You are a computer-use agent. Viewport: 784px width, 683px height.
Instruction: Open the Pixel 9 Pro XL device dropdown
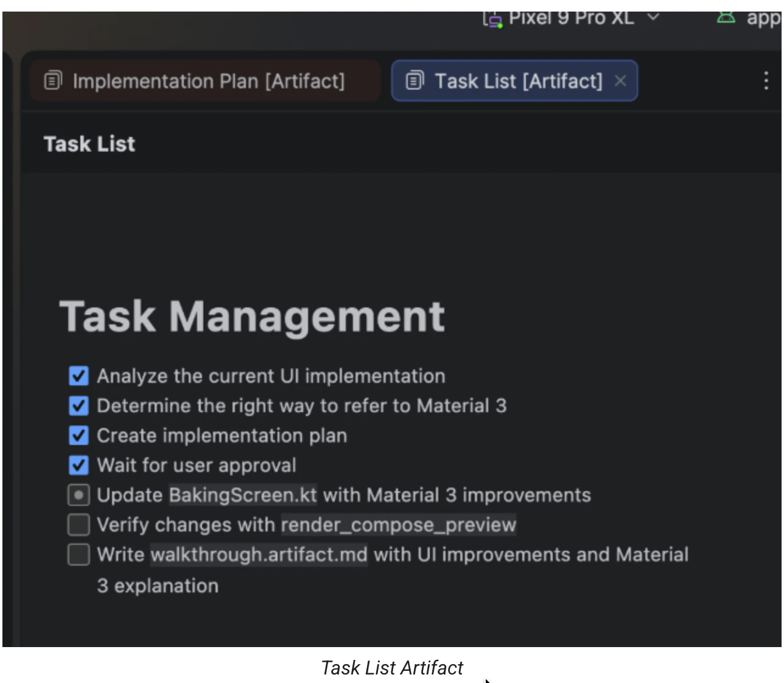coord(653,18)
